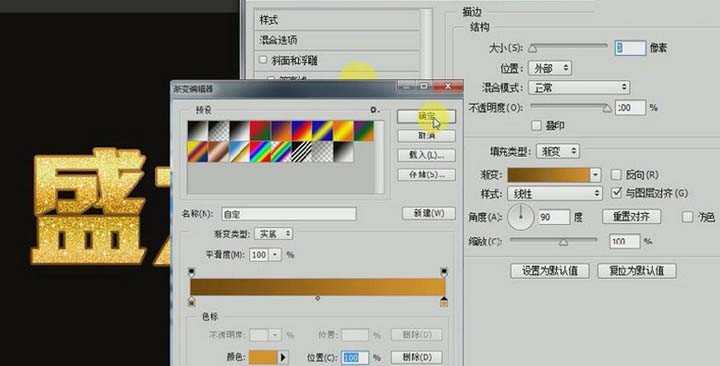Click the color stop 位置(C) location field
The width and height of the screenshot is (720, 366).
[x=354, y=357]
